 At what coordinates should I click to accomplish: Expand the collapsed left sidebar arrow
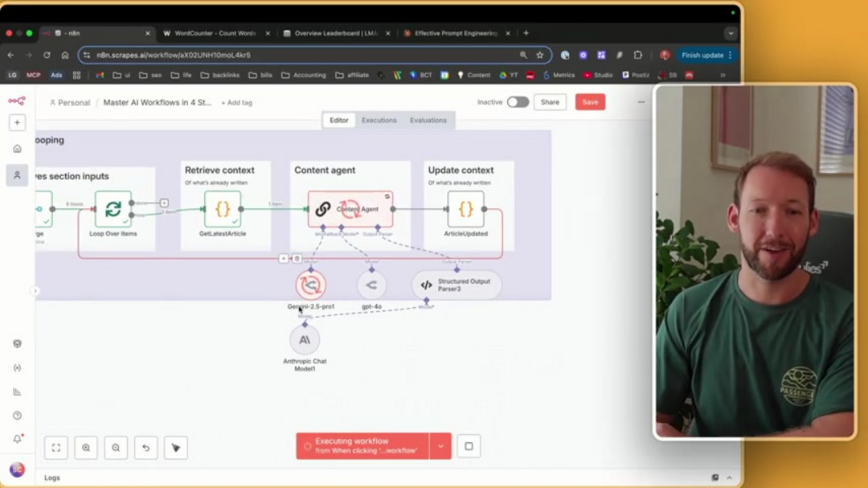tap(35, 291)
